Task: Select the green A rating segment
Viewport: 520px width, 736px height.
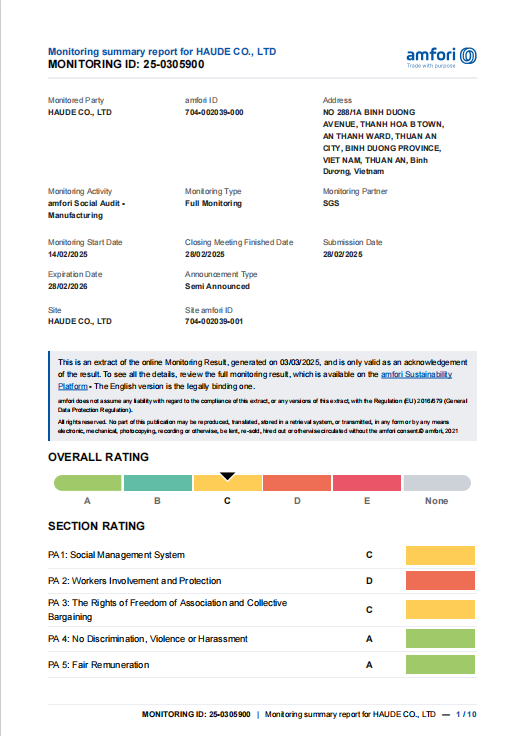Action: [88, 483]
